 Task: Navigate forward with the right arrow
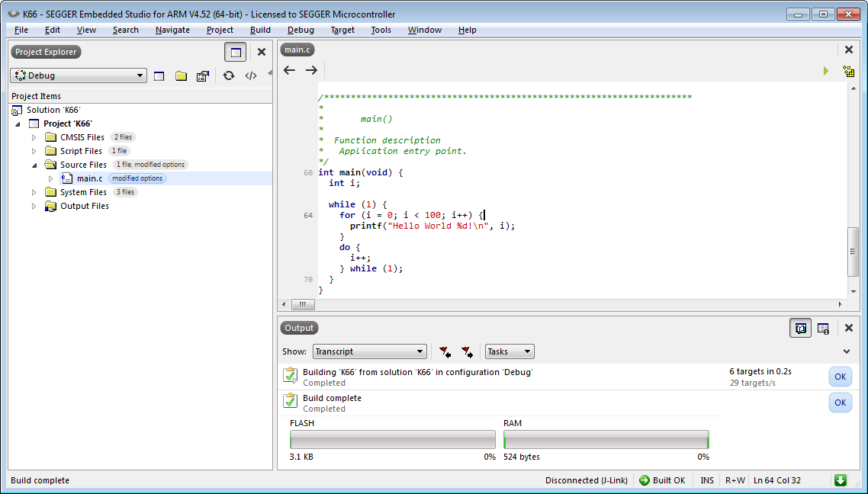click(x=311, y=70)
